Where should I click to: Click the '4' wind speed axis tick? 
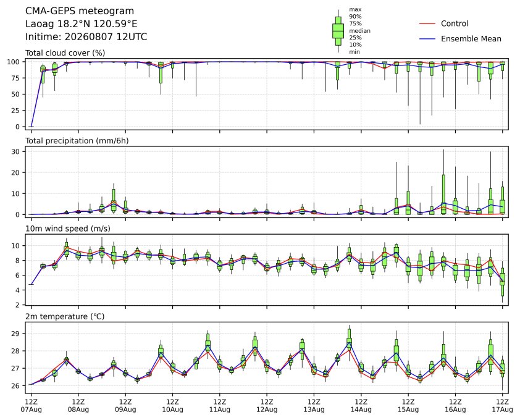19,290
